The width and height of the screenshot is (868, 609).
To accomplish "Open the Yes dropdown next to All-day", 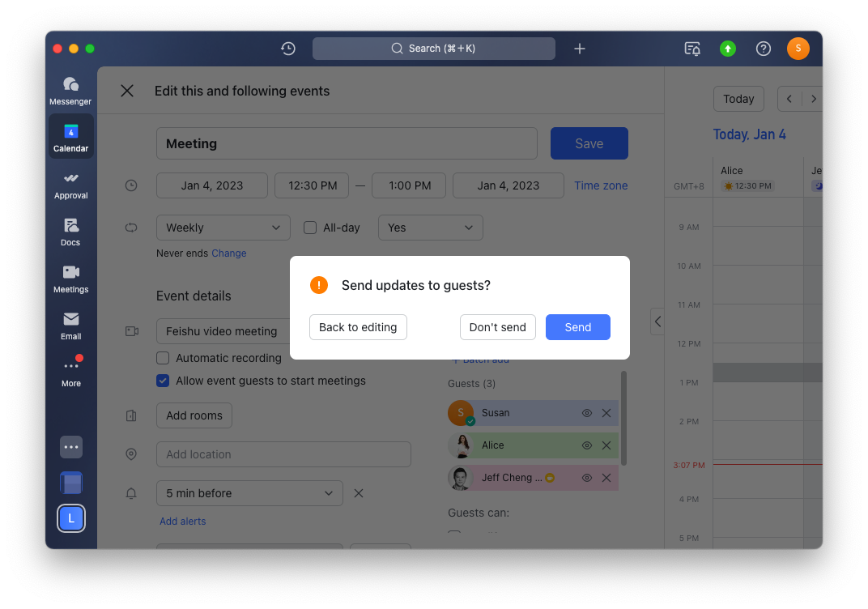I will tap(430, 228).
